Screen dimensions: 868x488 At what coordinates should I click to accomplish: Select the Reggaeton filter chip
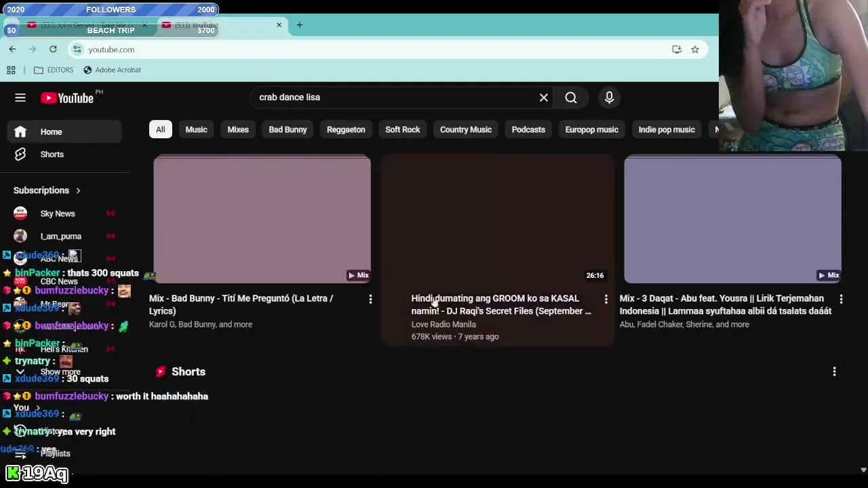tap(346, 129)
